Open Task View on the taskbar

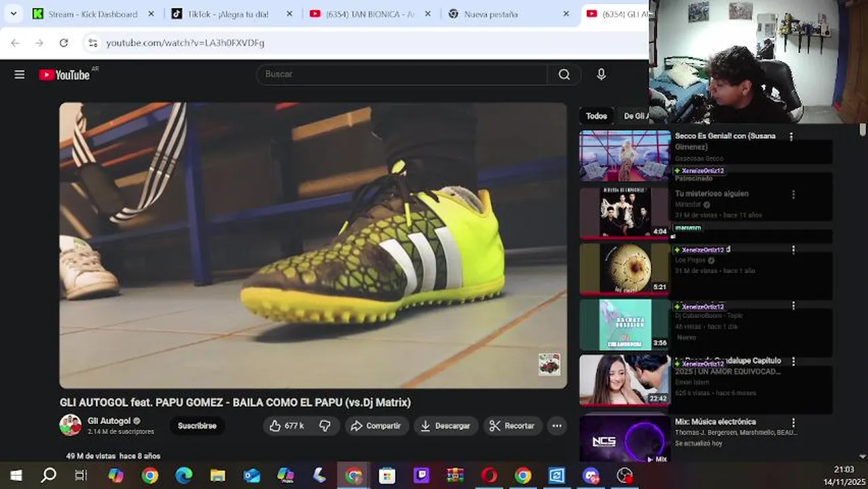[x=81, y=475]
